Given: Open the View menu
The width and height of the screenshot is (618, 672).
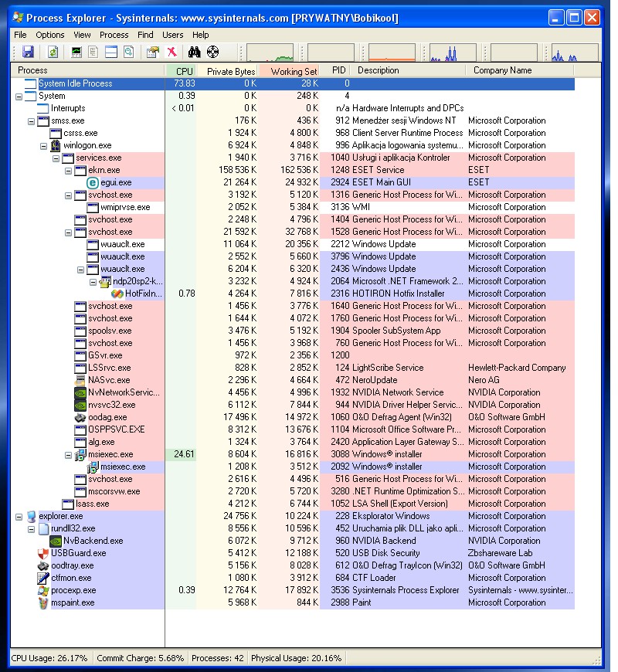Looking at the screenshot, I should pyautogui.click(x=82, y=35).
